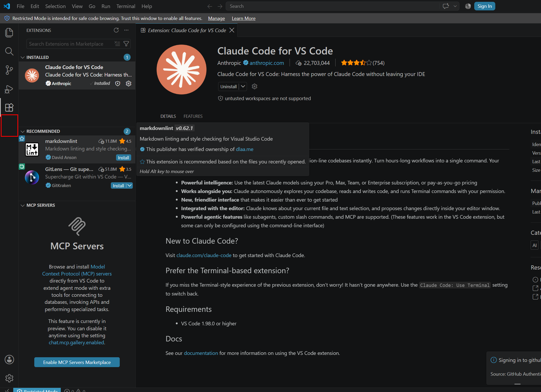541x392 pixels.
Task: Select the Extensions view icon
Action: 9,107
